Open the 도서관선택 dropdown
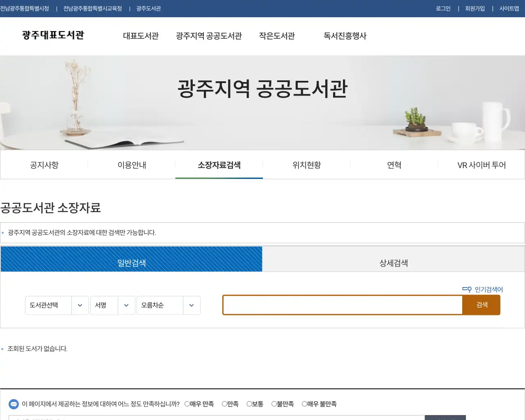The height and width of the screenshot is (420, 525). pyautogui.click(x=57, y=305)
